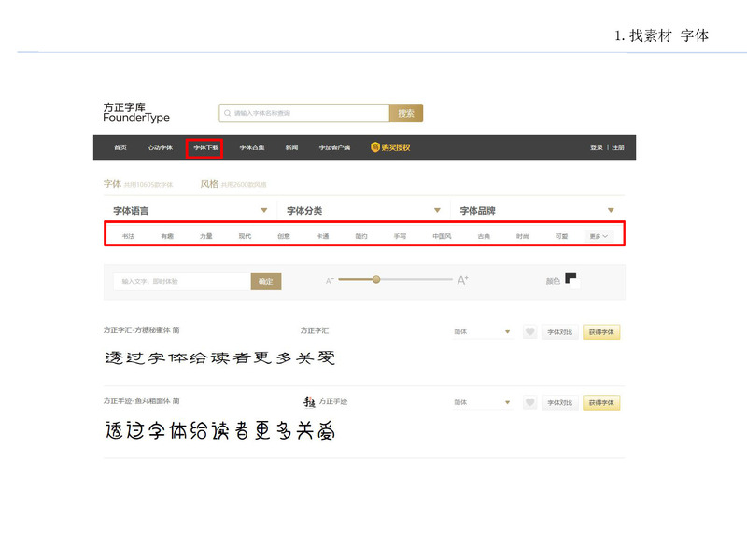Filter by the 书法 style tag
Viewport: 747px width, 560px height.
pos(128,236)
